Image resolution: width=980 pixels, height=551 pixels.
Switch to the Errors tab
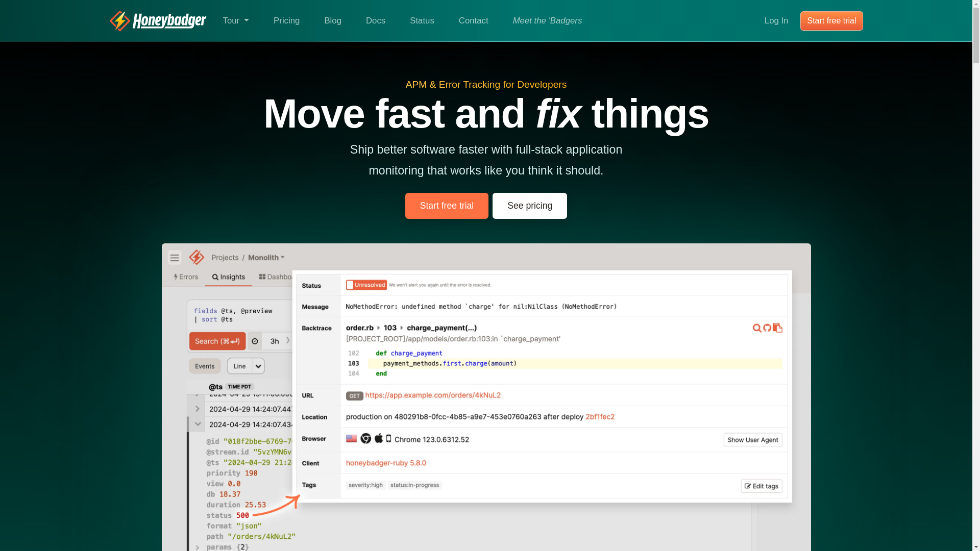[x=186, y=277]
